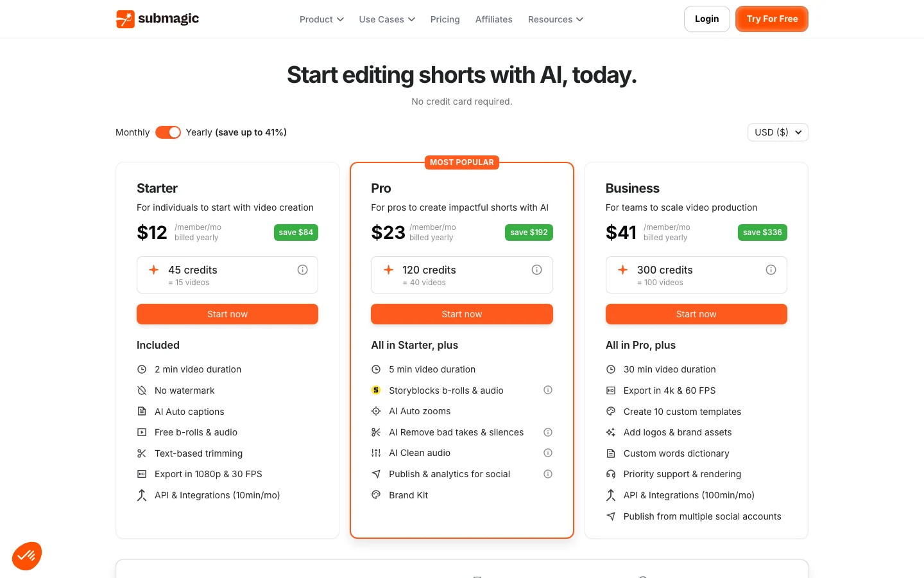Open the orange chat widget icon
The image size is (924, 578).
pyautogui.click(x=27, y=556)
